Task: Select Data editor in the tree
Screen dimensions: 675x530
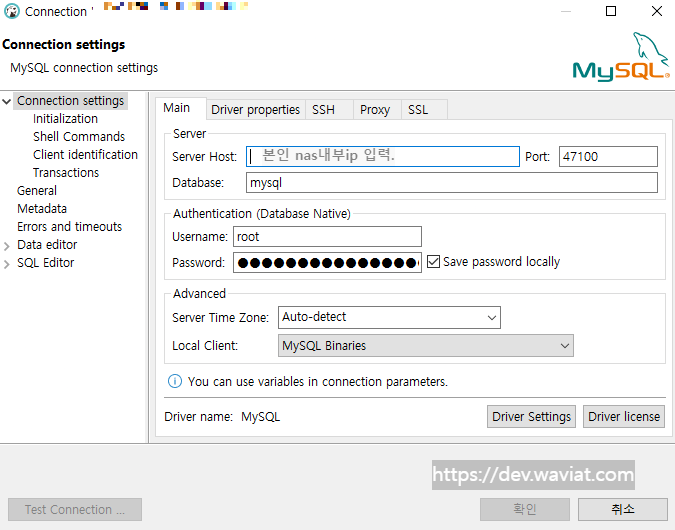Action: (47, 245)
